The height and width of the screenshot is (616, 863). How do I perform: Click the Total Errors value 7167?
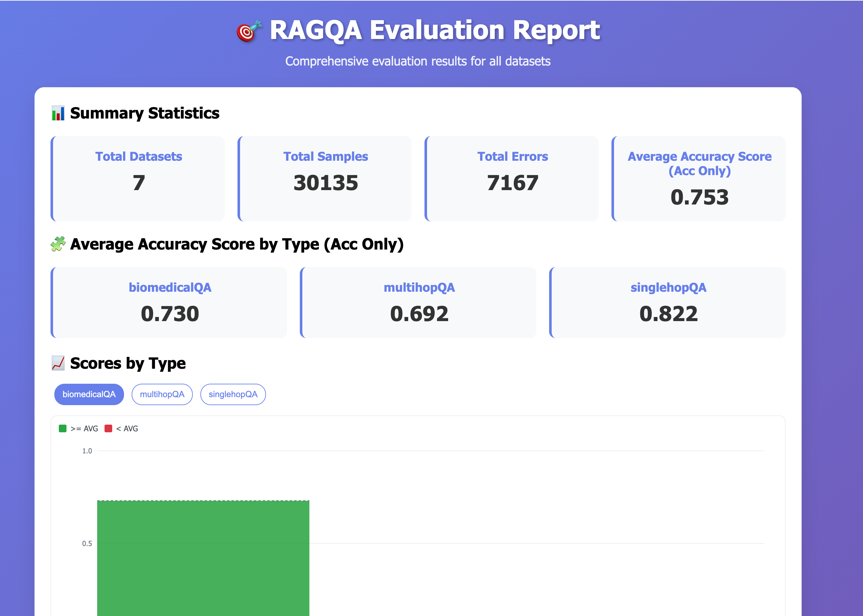(513, 183)
